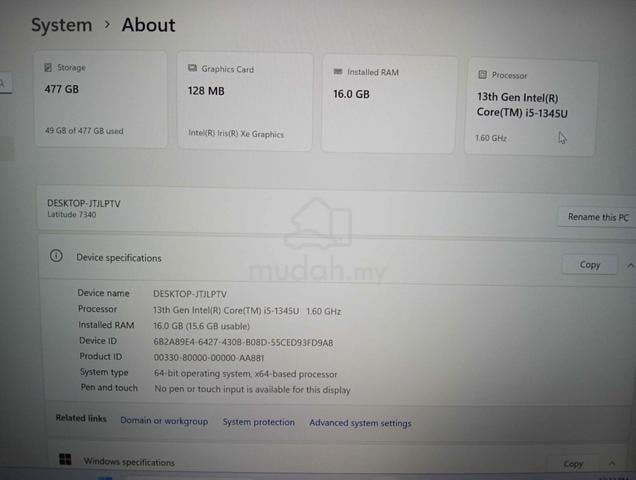Click the Processor card icon

click(482, 74)
